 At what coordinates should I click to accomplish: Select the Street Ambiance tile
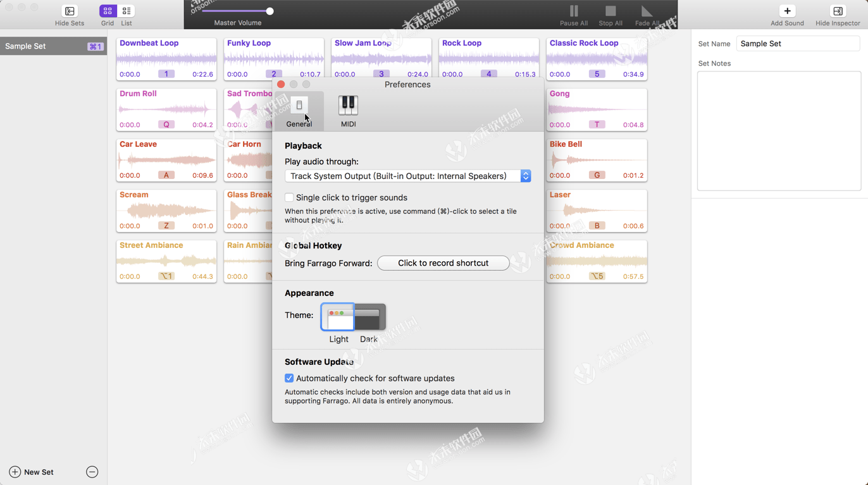pos(166,261)
